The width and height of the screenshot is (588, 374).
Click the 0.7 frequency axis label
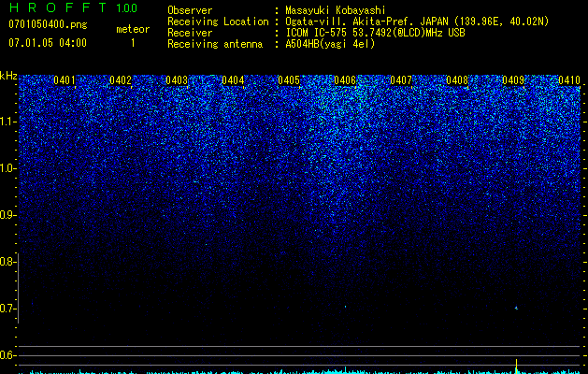click(x=7, y=309)
